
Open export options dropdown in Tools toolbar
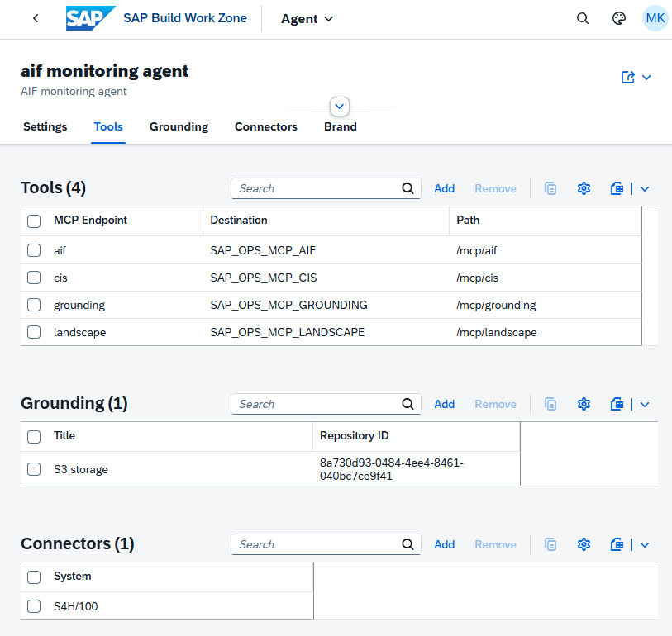click(645, 188)
